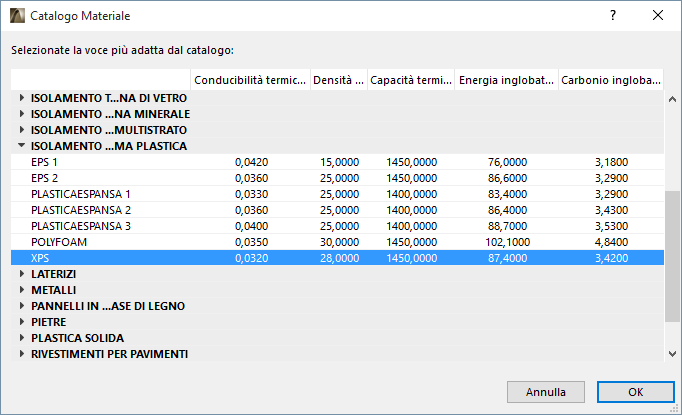The image size is (682, 415).
Task: Click the PLASTICA SOLIDA category label
Action: click(x=77, y=338)
